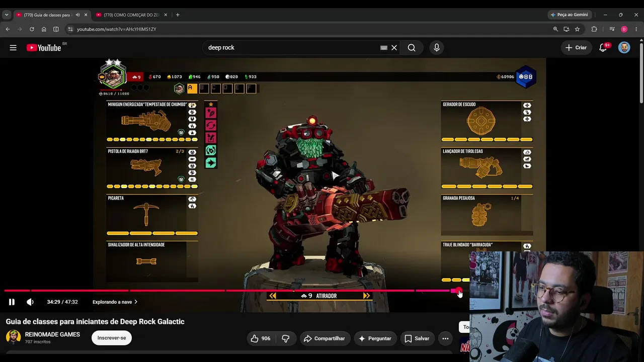Viewport: 644px width, 362px height.
Task: Click the 'Granada Pegajosa' grenade card
Action: click(487, 215)
